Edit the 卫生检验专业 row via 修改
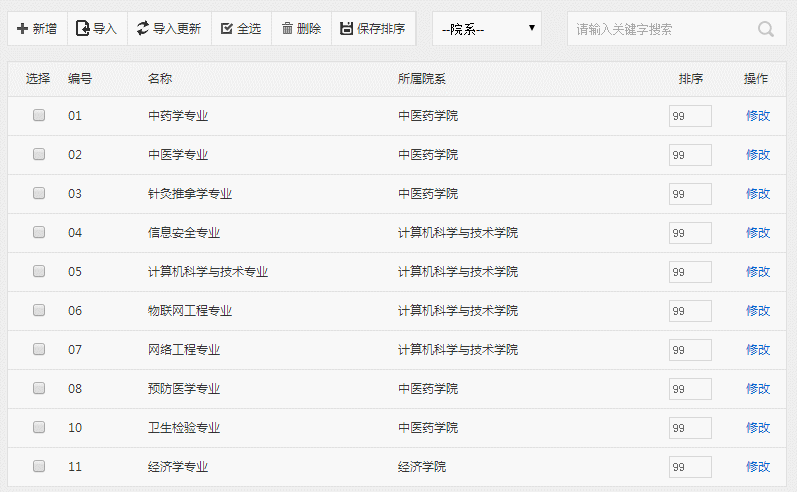This screenshot has width=797, height=492. pyautogui.click(x=757, y=428)
